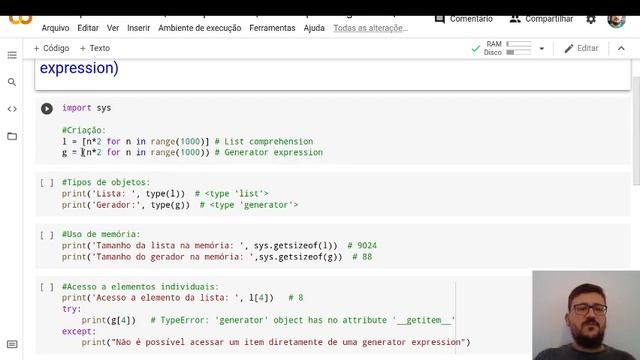Click the 'Todas as alterações' saved link
This screenshot has height=360, width=640.
tap(371, 28)
